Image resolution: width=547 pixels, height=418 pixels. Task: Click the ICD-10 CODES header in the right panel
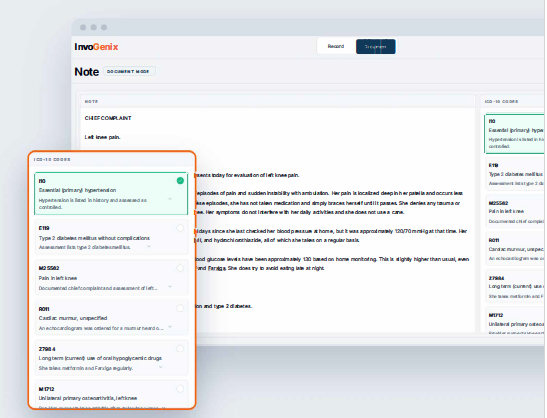(501, 102)
